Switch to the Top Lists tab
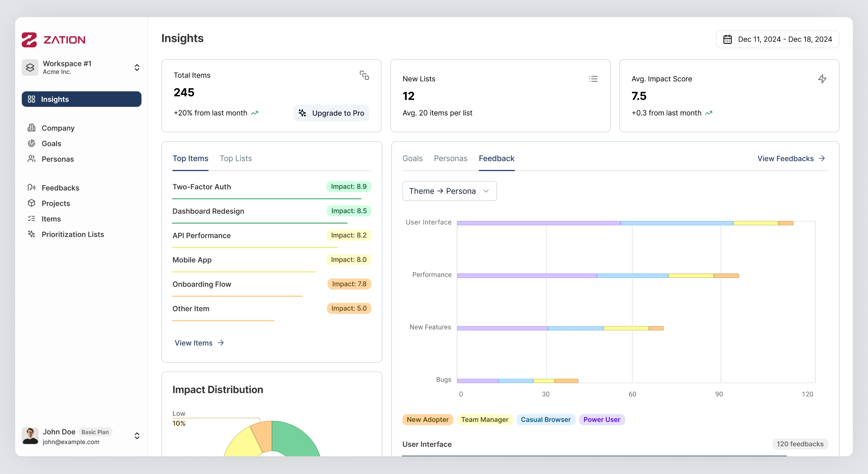 [x=236, y=158]
